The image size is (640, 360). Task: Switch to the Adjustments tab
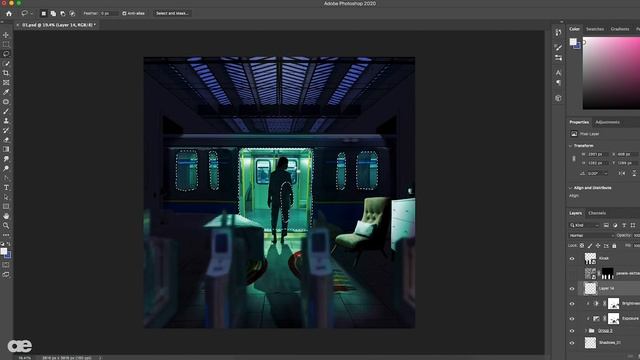607,122
